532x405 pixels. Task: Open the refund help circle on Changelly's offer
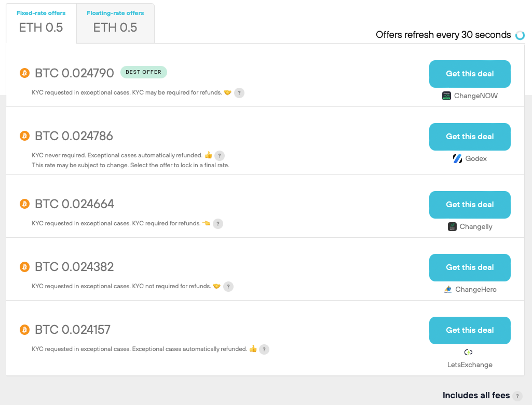pyautogui.click(x=217, y=223)
